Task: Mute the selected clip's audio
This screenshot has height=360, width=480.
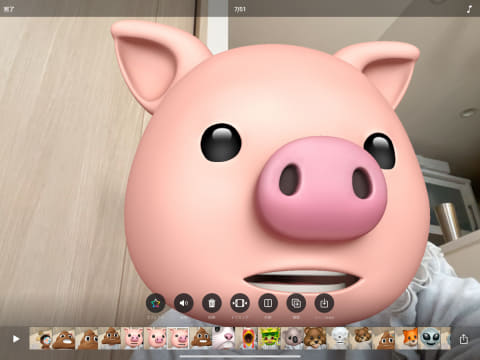Action: tap(184, 303)
